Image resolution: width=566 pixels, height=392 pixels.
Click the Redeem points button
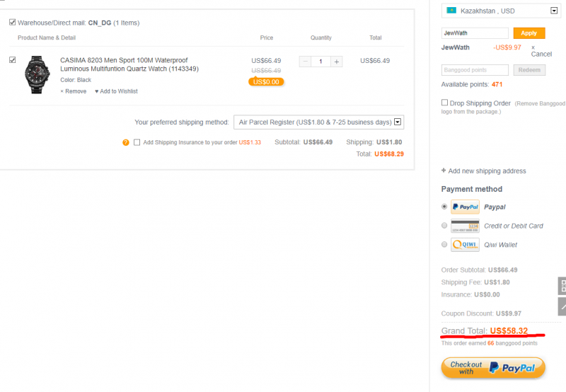click(529, 70)
